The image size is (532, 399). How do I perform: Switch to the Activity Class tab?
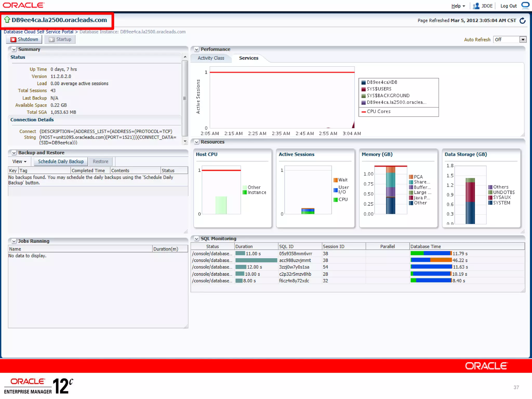tap(211, 58)
